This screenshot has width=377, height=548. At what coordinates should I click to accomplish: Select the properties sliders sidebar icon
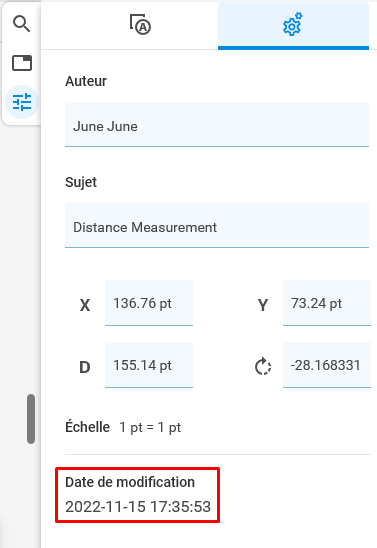(22, 102)
